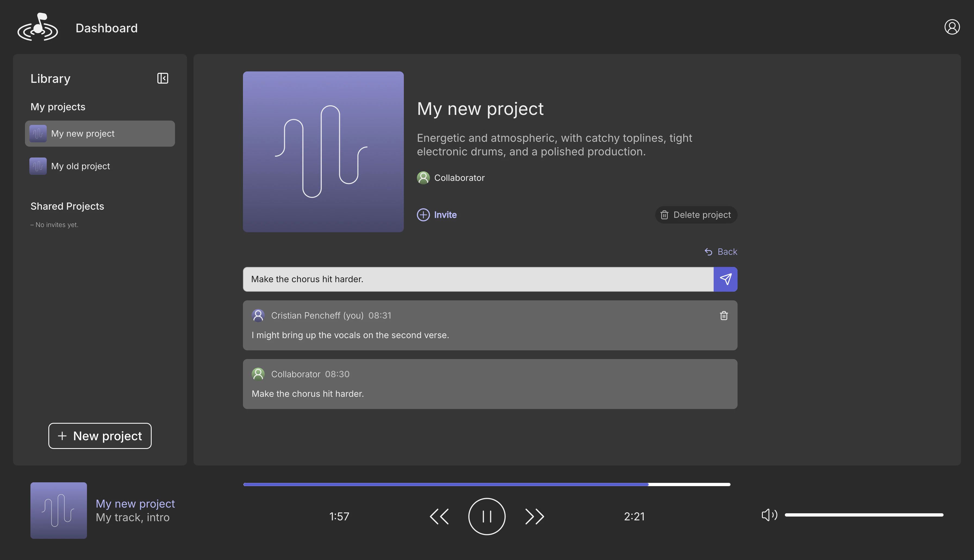Click the Back arrow icon
This screenshot has width=974, height=560.
[708, 251]
